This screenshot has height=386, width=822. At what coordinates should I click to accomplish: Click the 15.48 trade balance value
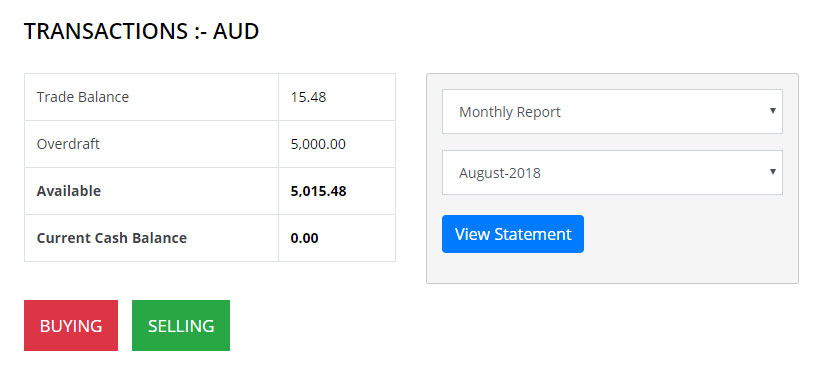tap(308, 97)
